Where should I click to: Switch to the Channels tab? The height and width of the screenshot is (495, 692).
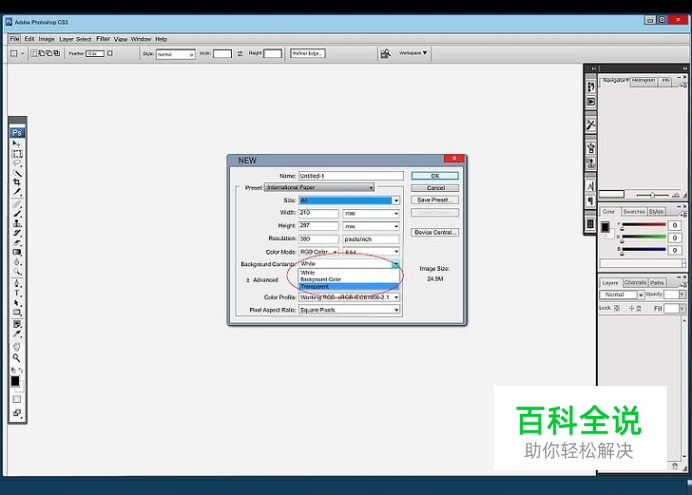[x=635, y=282]
